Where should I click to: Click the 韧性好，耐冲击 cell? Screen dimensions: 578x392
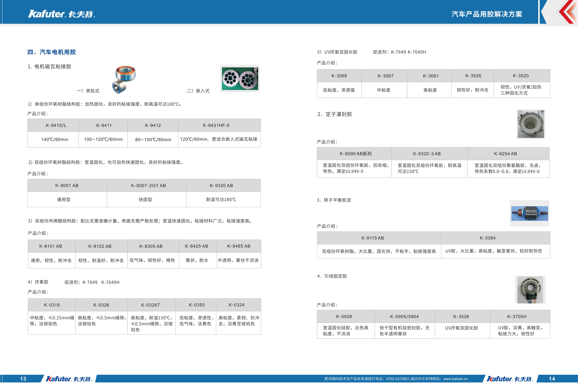pos(473,90)
